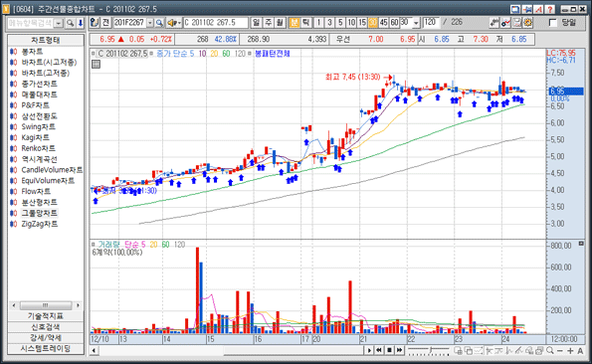This screenshot has height=364, width=592.
Task: Select the 60-minute interval button
Action: tap(395, 23)
